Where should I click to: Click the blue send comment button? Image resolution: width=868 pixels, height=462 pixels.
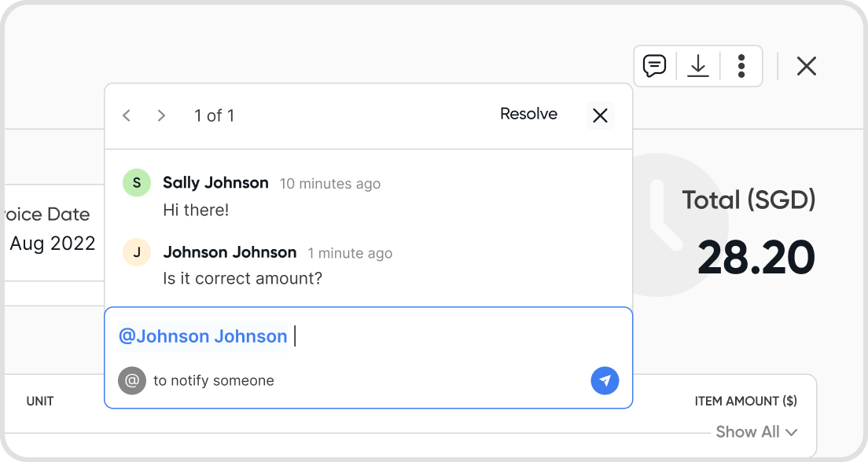pos(605,381)
